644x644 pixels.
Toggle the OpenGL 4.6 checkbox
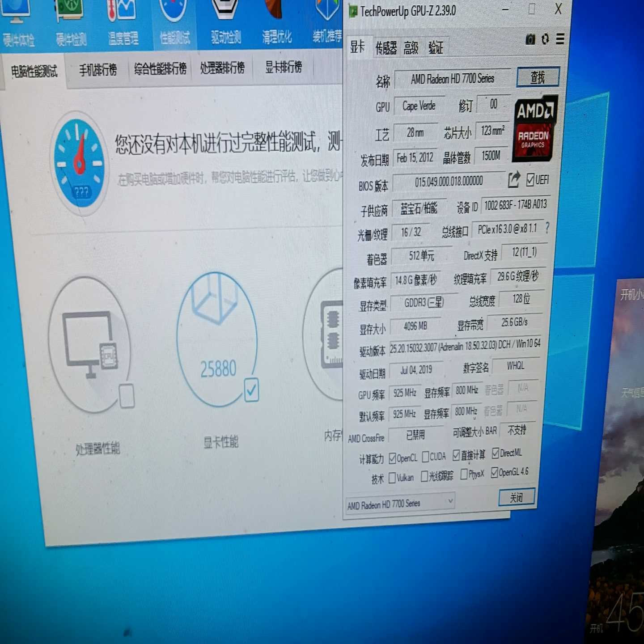coord(494,472)
